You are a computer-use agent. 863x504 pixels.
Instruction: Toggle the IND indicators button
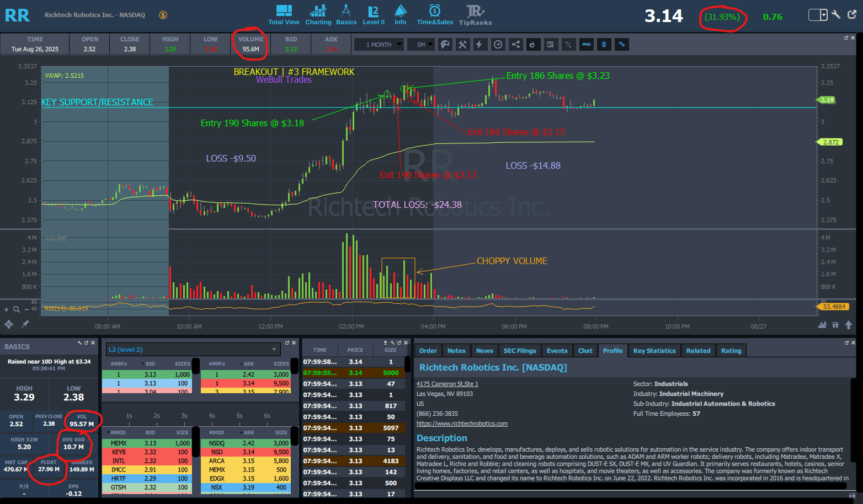click(x=587, y=45)
